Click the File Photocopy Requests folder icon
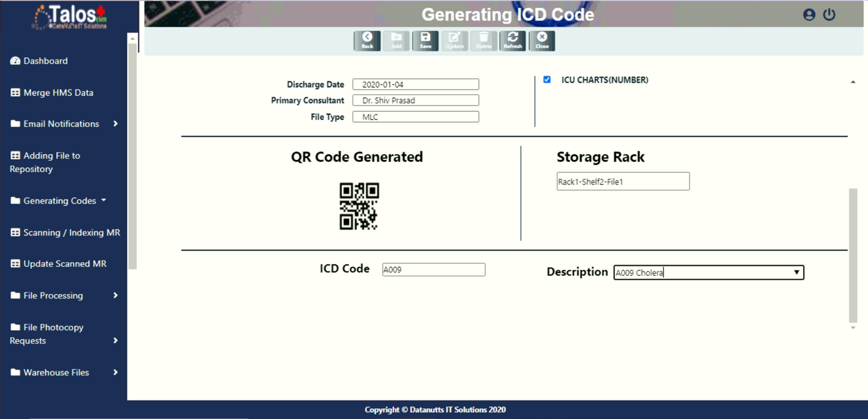Viewport: 868px width, 419px height. coord(15,327)
